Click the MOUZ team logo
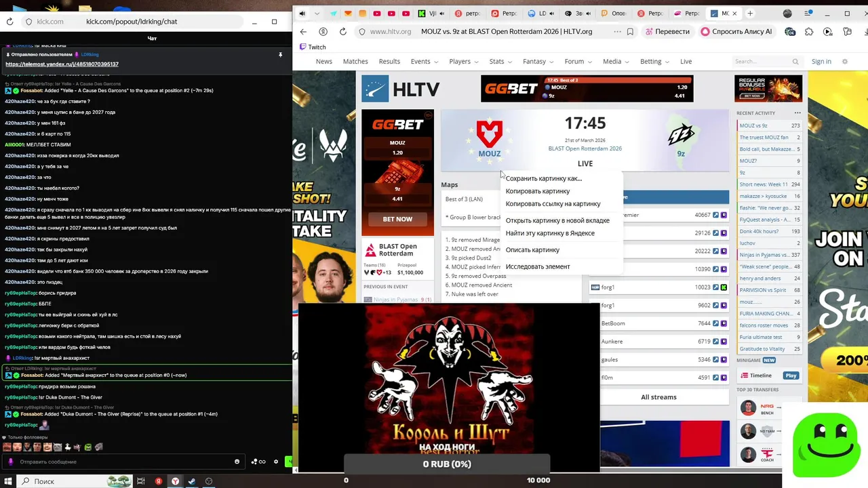The image size is (868, 488). click(489, 134)
